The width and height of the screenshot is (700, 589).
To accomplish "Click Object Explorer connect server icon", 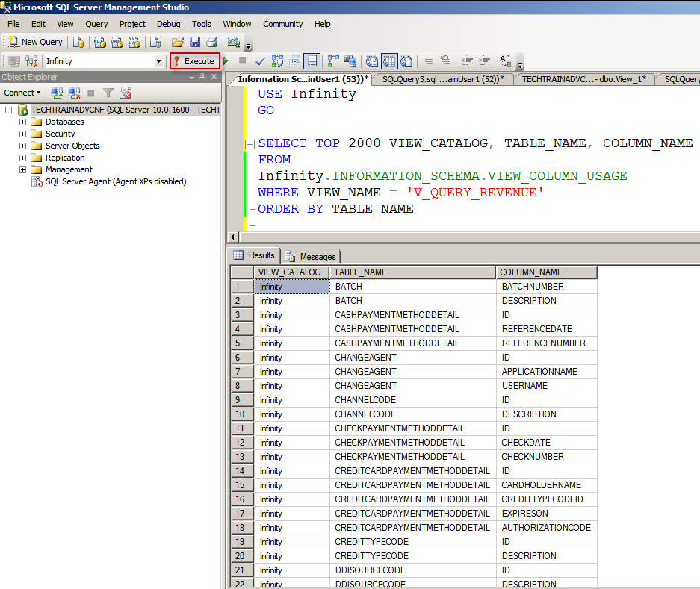I will 57,93.
